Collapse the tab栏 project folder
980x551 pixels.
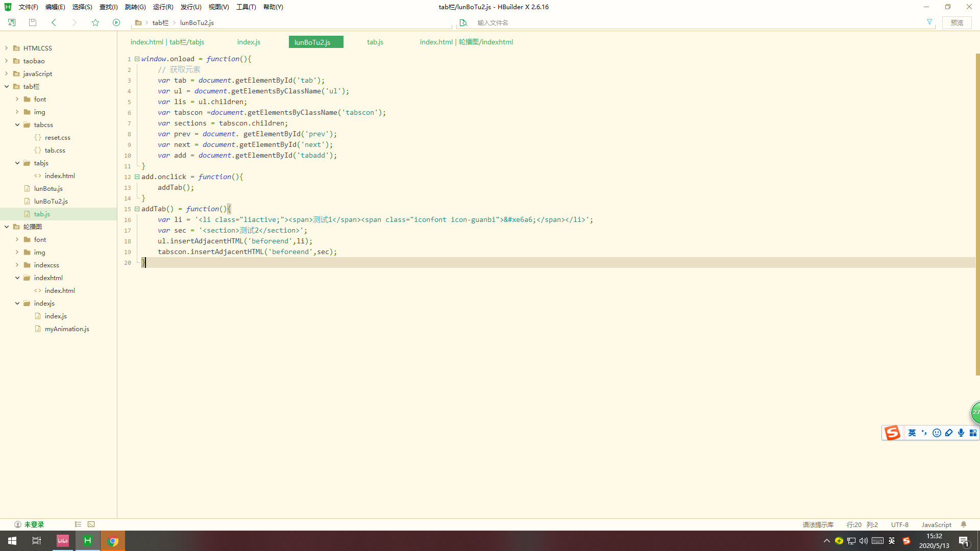[6, 86]
